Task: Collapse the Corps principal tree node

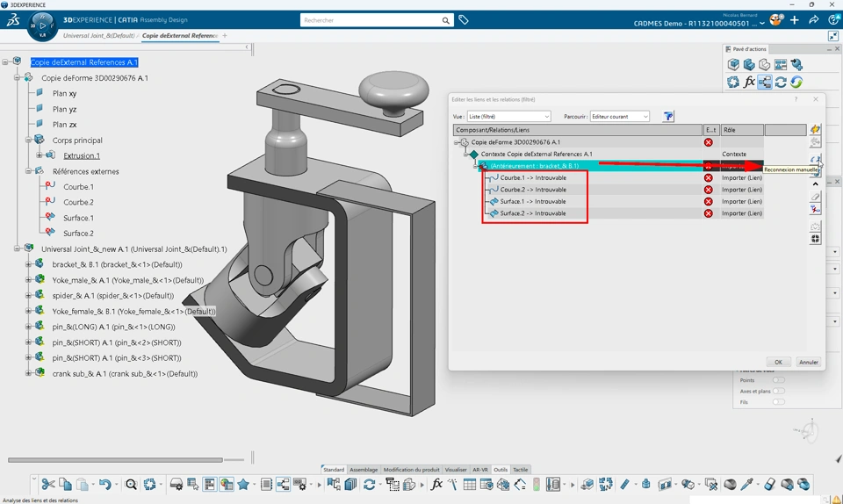Action: tap(28, 140)
